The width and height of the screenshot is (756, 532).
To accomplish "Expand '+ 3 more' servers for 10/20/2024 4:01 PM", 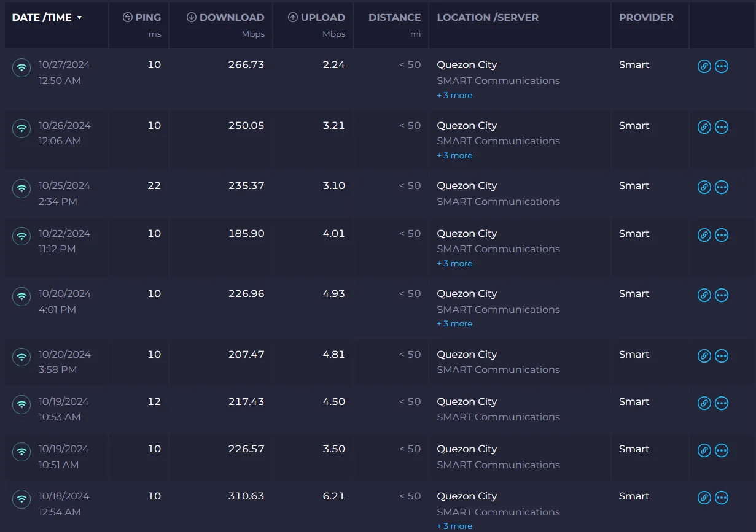I will [x=454, y=324].
